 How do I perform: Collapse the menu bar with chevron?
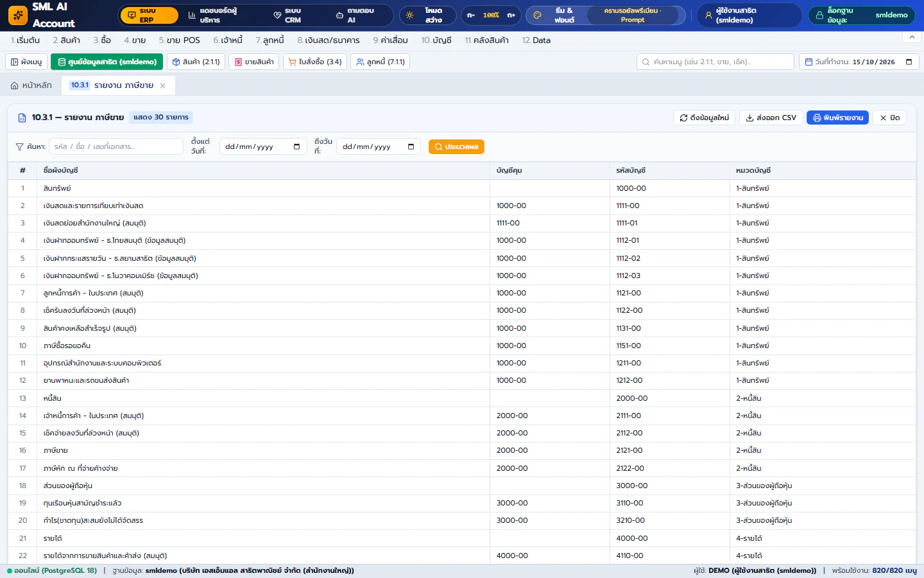[x=912, y=37]
